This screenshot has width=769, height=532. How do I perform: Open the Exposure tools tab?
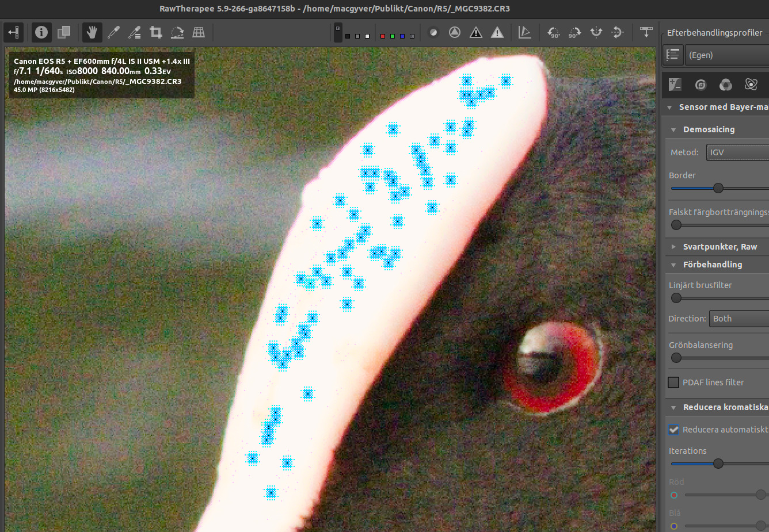click(675, 85)
